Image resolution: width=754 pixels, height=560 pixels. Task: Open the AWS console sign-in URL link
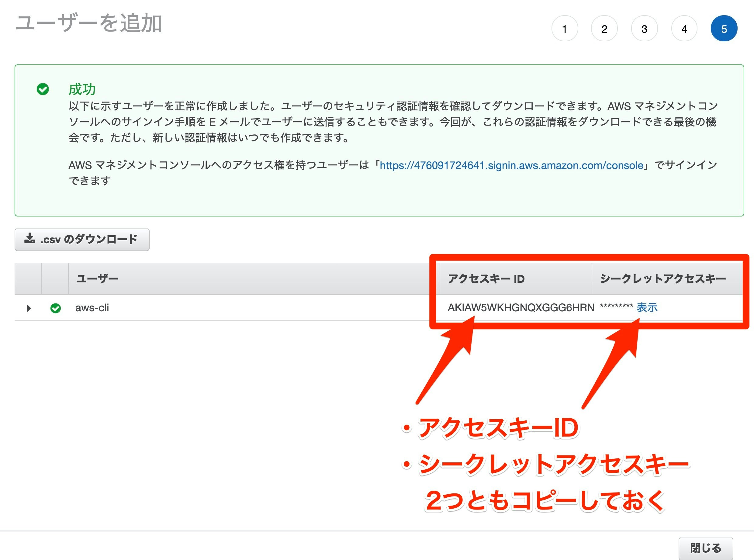click(x=511, y=165)
